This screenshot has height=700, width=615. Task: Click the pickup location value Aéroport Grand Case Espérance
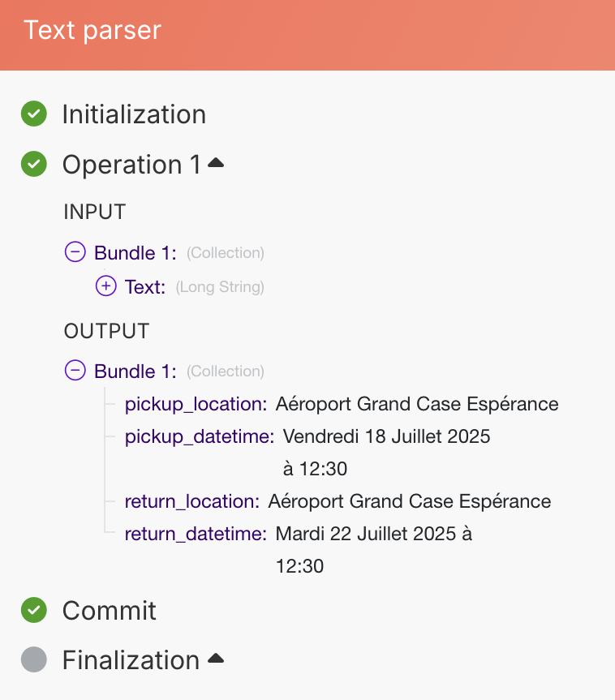click(x=417, y=404)
